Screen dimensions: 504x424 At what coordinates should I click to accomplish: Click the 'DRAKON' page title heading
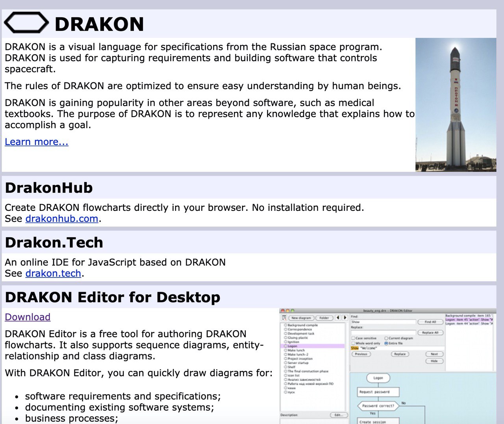coord(99,24)
